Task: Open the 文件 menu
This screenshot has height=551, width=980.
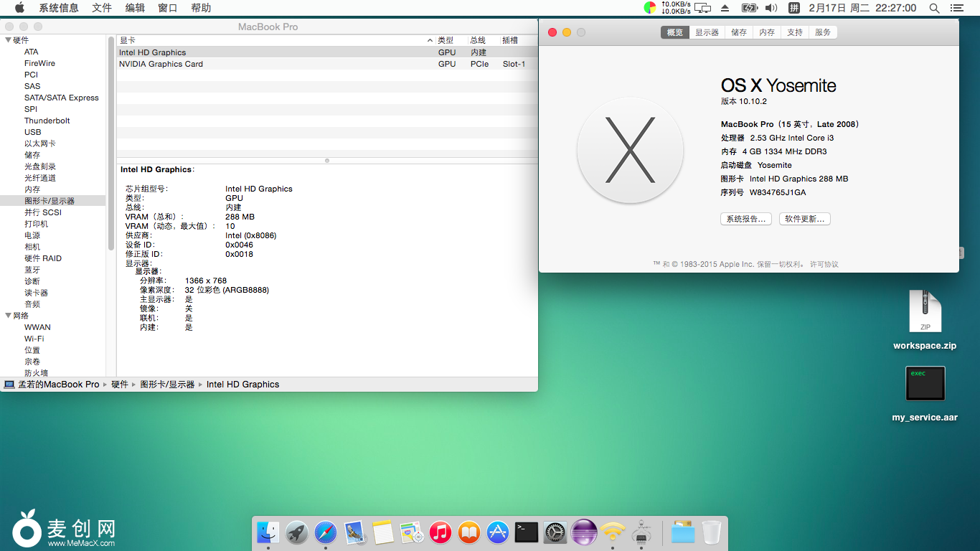Action: click(102, 8)
